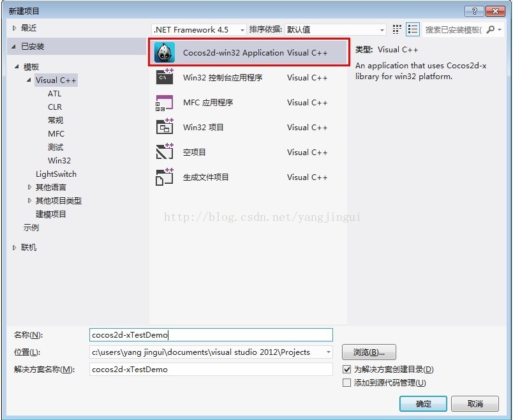Viewport: 513px width, 420px height.
Task: Select the LightSwitch tree item
Action: [x=56, y=174]
